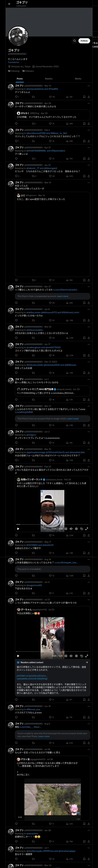This screenshot has height=868, width=98.
Task: Share the Apr 21 reply post
Action: click(x=89, y=159)
